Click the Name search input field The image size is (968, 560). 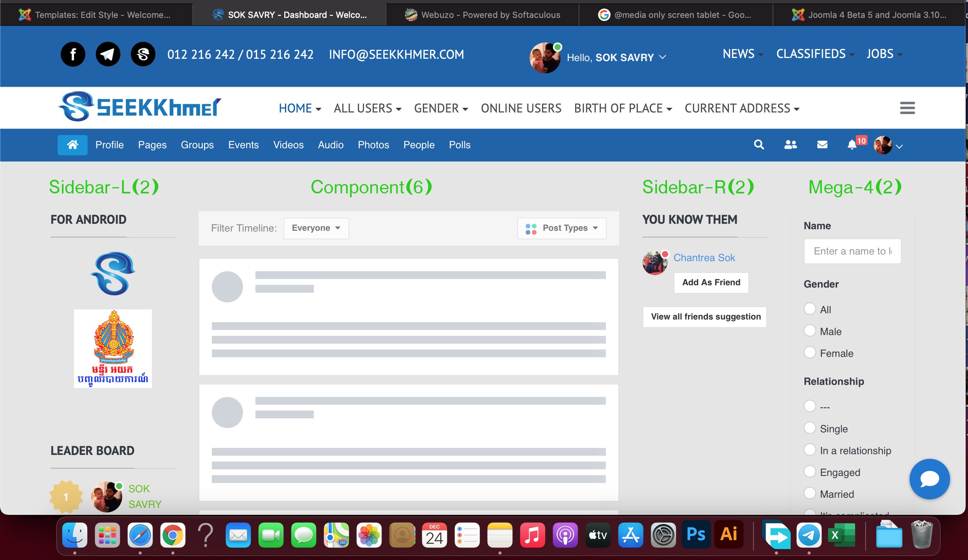click(x=852, y=251)
